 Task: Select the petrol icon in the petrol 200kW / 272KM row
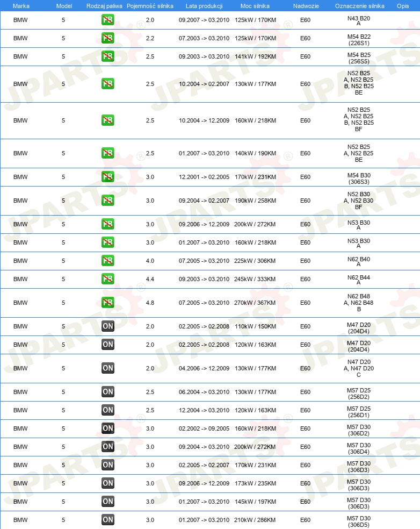[108, 224]
